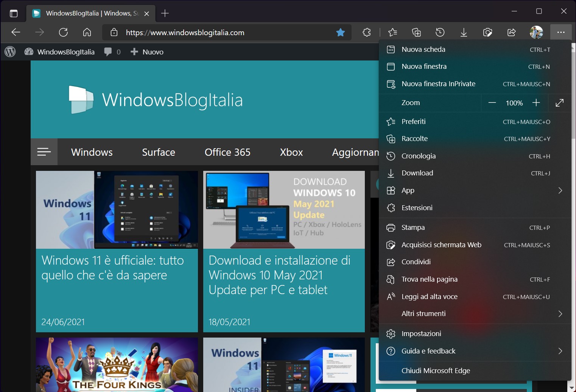Open the Xbox navigation tab
Screen dimensions: 576x392
[291, 152]
